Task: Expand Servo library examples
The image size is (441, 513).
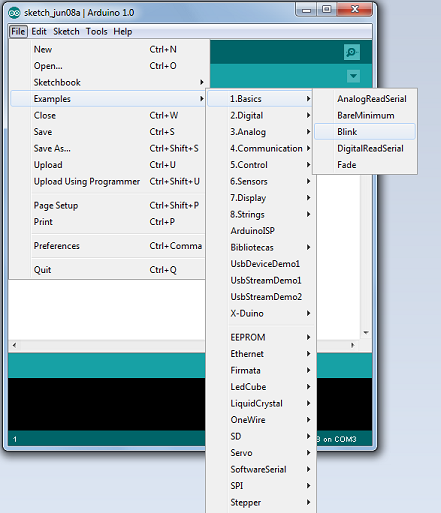Action: (x=260, y=453)
